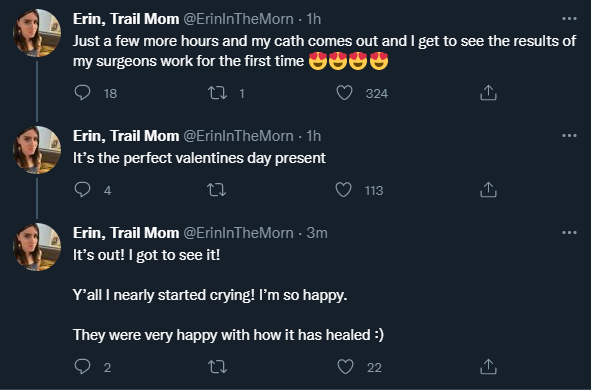Image resolution: width=591 pixels, height=390 pixels.
Task: Reply to the "It's out!" tweet
Action: (x=82, y=366)
